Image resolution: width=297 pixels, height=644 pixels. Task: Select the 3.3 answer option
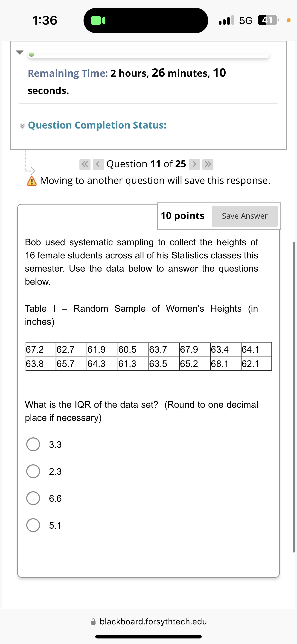pyautogui.click(x=33, y=444)
